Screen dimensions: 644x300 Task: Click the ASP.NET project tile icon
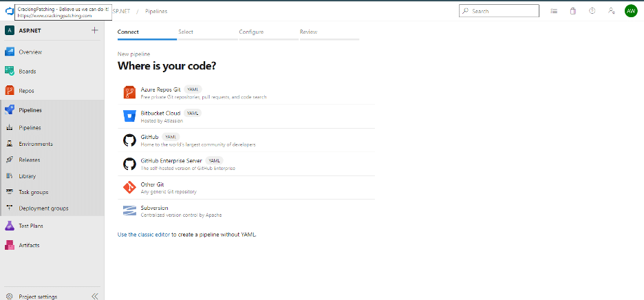click(x=10, y=30)
